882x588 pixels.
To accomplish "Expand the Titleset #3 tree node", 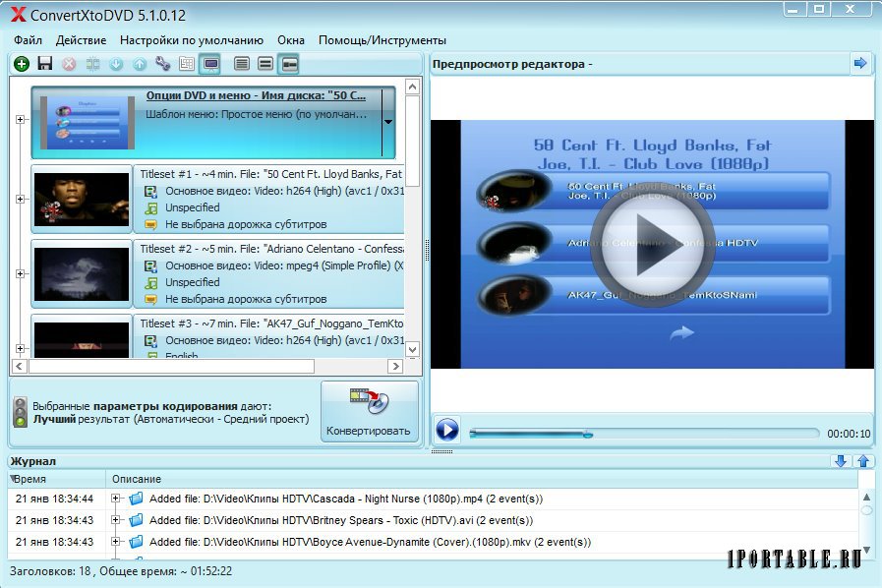I will point(21,349).
